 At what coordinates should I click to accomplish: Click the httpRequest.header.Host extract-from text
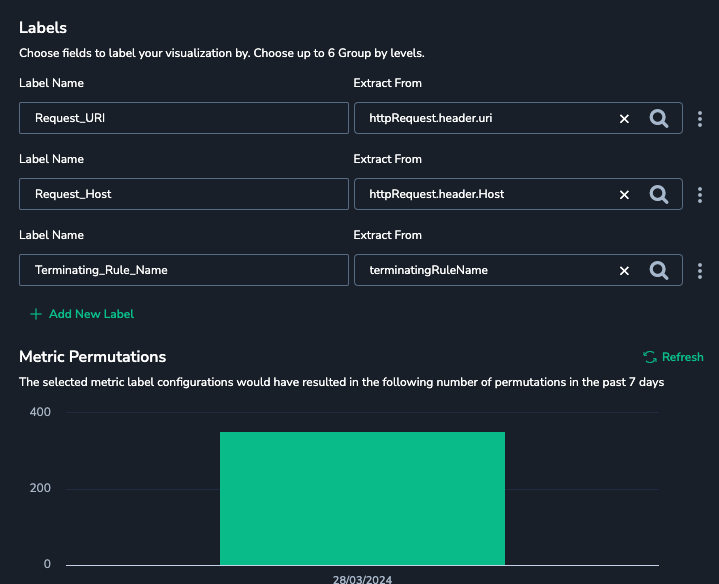(436, 194)
